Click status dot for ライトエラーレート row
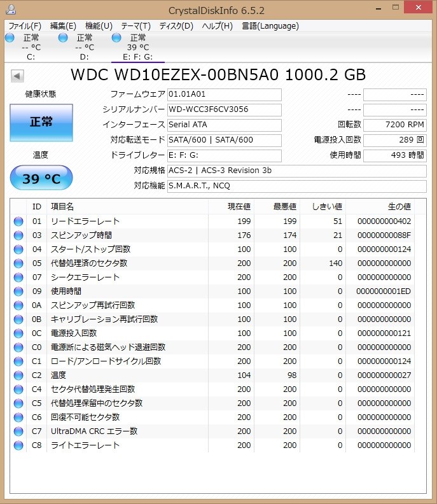 18,445
